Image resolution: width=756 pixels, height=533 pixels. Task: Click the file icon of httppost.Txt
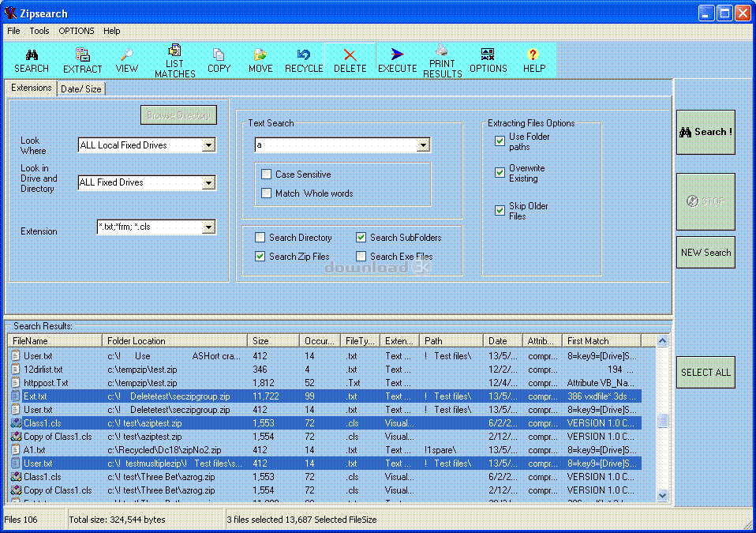(16, 382)
